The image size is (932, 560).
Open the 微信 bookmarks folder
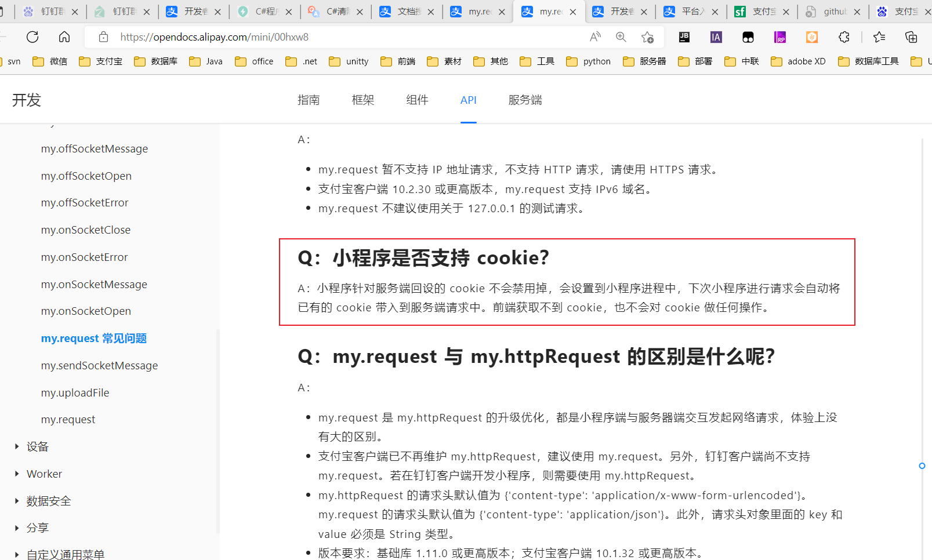(x=50, y=61)
